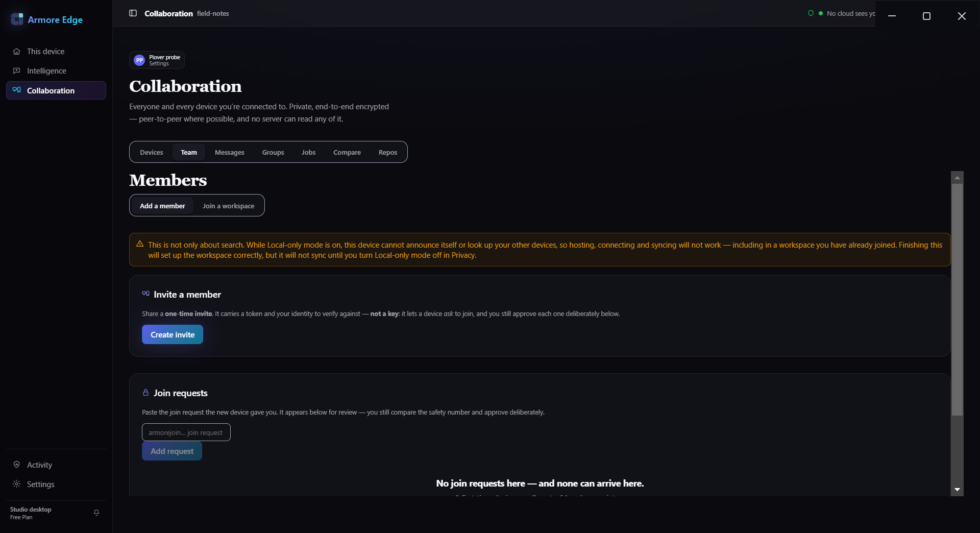Click the scrollbar down arrow
The width and height of the screenshot is (980, 533).
(957, 489)
